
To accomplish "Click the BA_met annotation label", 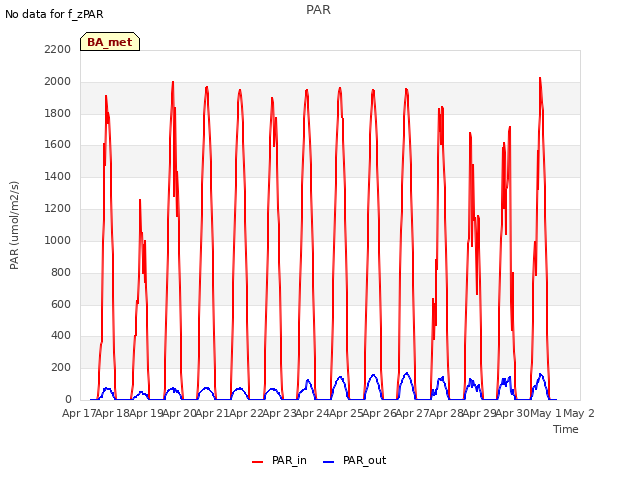I will [110, 42].
